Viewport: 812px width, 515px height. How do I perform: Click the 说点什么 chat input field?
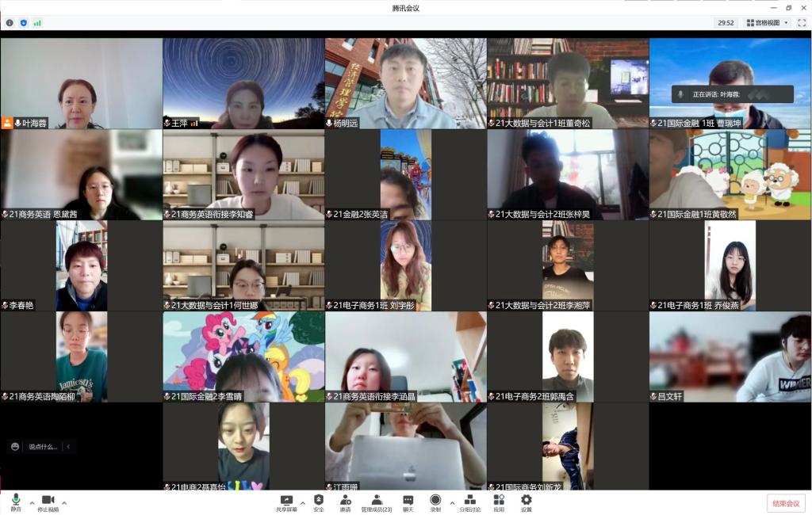click(44, 447)
